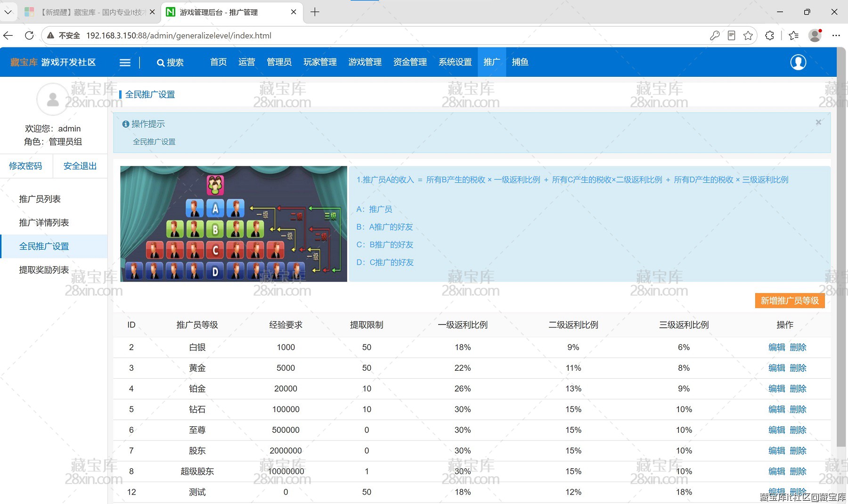Edit the 白银 level row
Image resolution: width=848 pixels, height=504 pixels.
click(x=777, y=347)
